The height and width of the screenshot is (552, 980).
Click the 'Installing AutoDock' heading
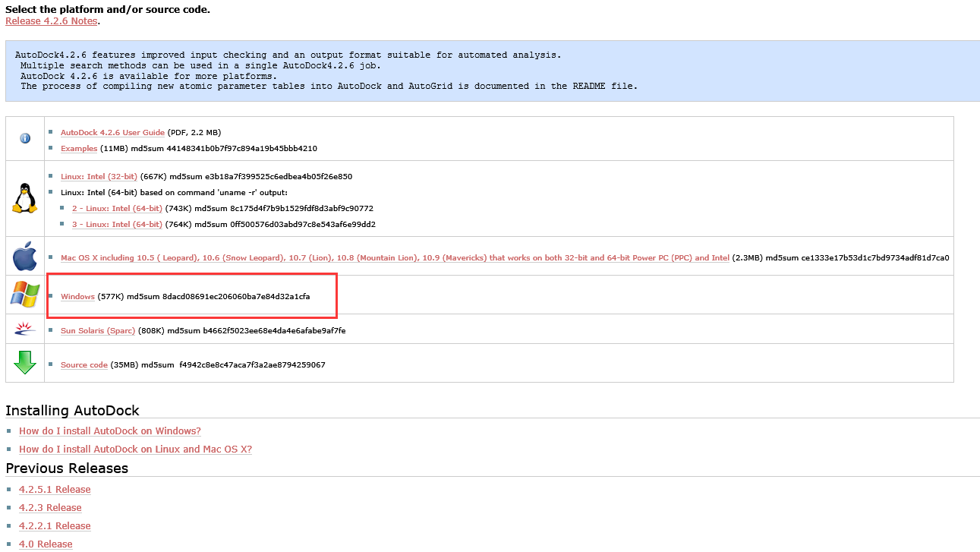pyautogui.click(x=73, y=411)
